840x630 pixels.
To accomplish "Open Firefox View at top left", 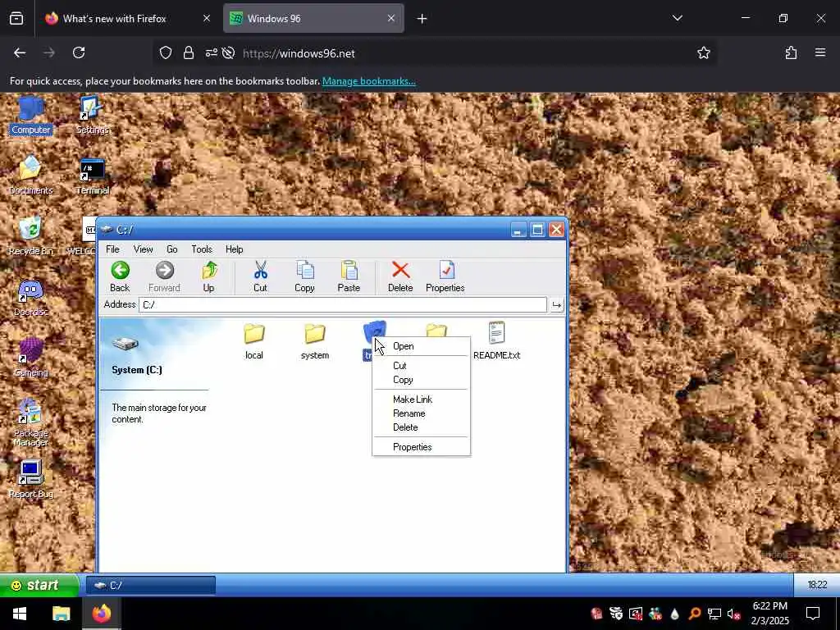I will click(x=16, y=18).
